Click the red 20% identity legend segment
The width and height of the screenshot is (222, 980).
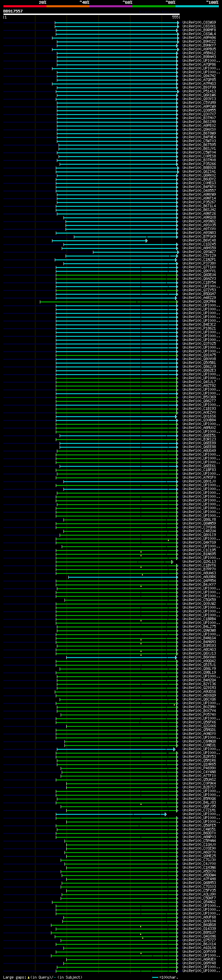pos(25,6)
